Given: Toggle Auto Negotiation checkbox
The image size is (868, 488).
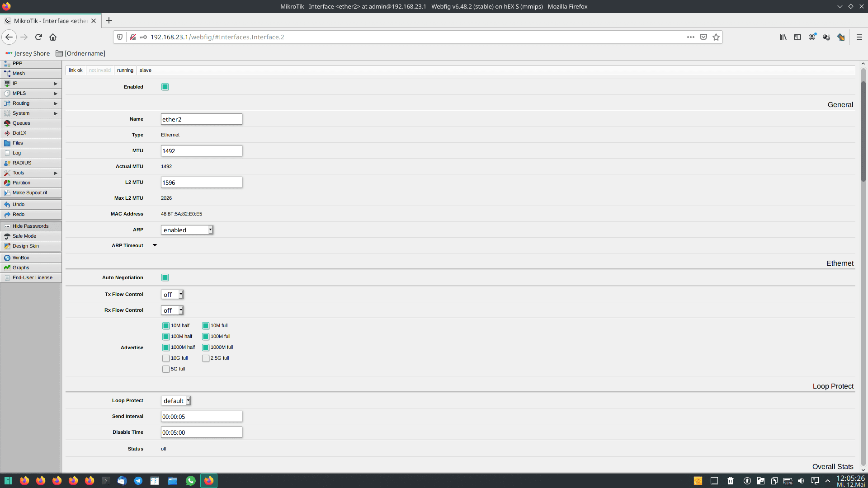Looking at the screenshot, I should click(165, 277).
